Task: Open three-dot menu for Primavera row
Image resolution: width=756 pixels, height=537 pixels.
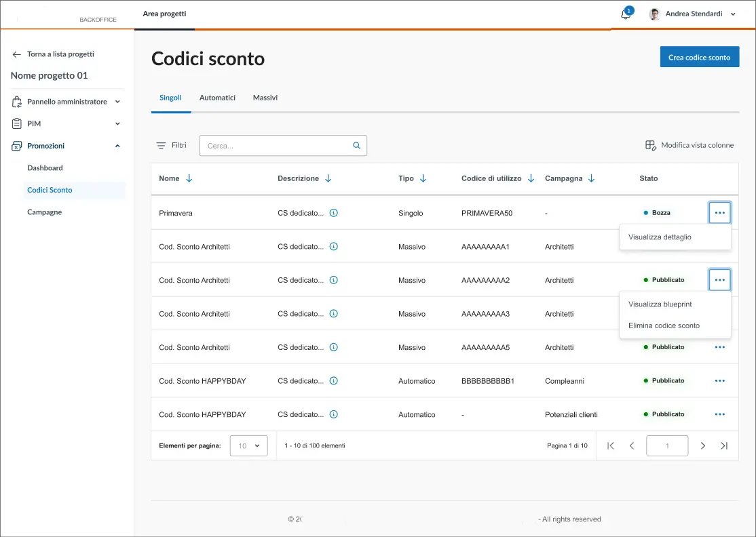Action: pyautogui.click(x=719, y=213)
